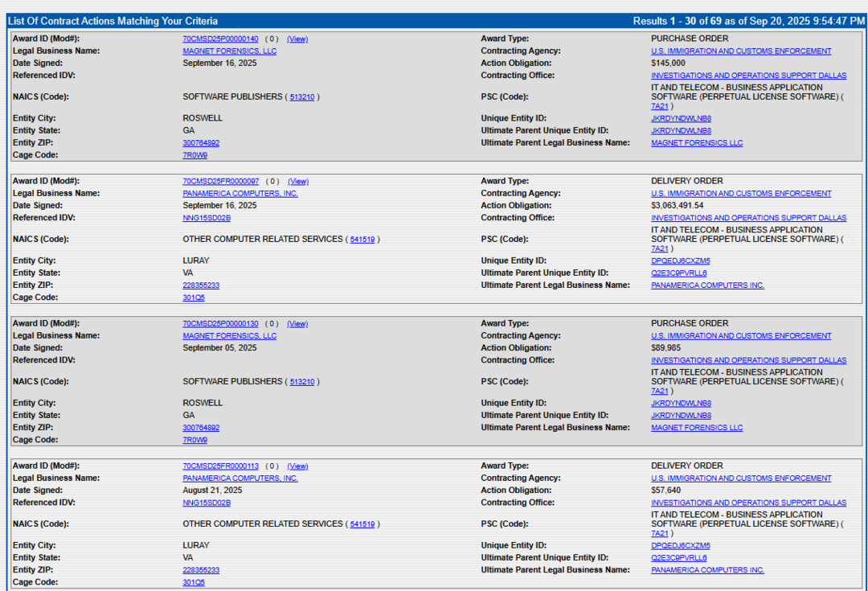Open Panamerica Computers, Inc. in August 21 record
Viewport: 868px width, 591px height.
pyautogui.click(x=240, y=478)
